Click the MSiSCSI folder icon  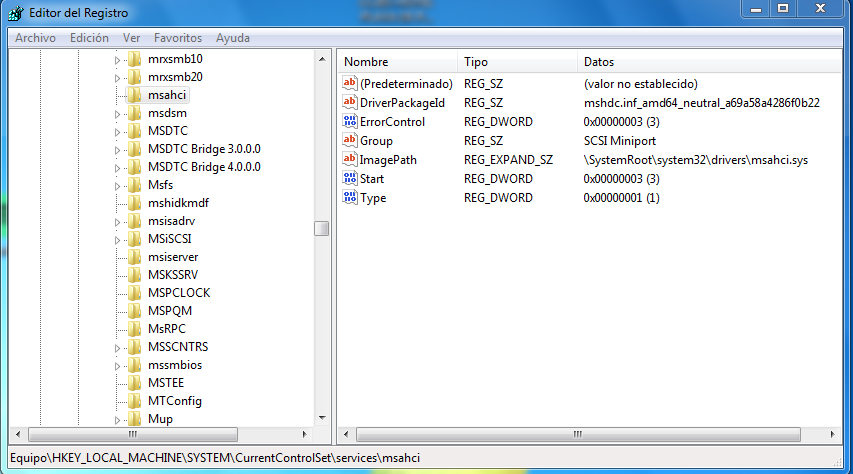[x=135, y=238]
